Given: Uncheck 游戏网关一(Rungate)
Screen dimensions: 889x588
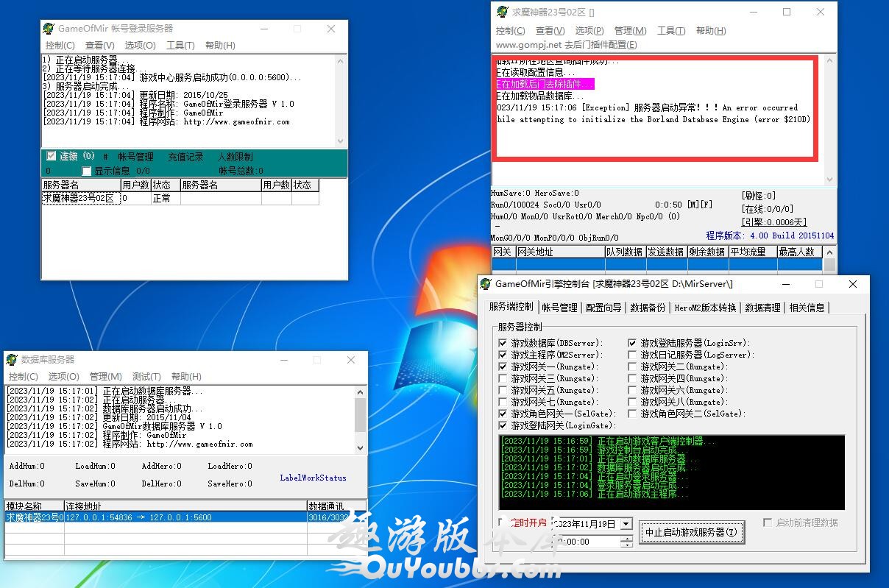Looking at the screenshot, I should (x=503, y=366).
